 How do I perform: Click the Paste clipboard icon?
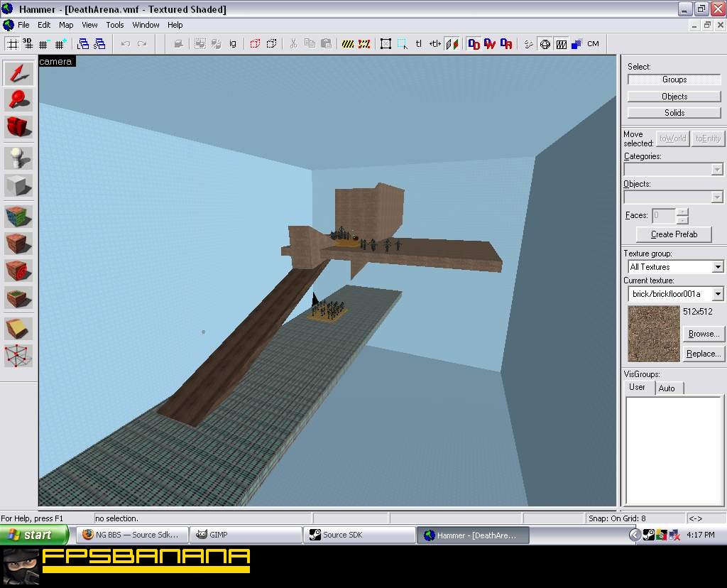click(327, 44)
